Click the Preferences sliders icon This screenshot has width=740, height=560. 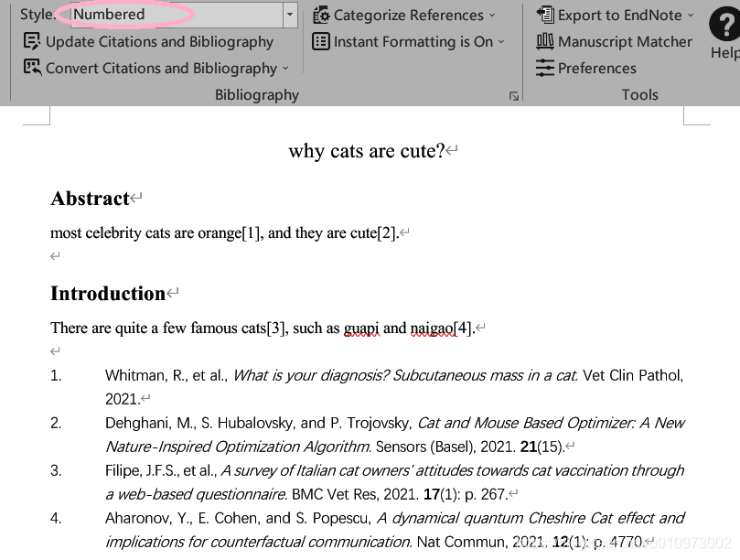544,68
